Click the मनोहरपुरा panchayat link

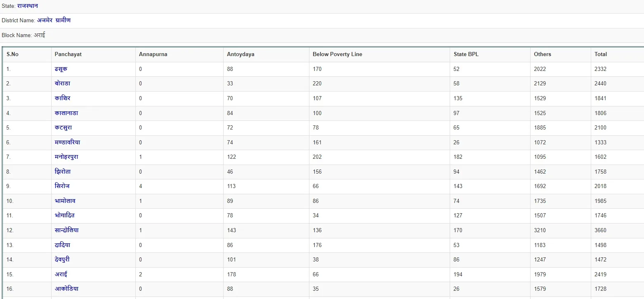coord(66,157)
